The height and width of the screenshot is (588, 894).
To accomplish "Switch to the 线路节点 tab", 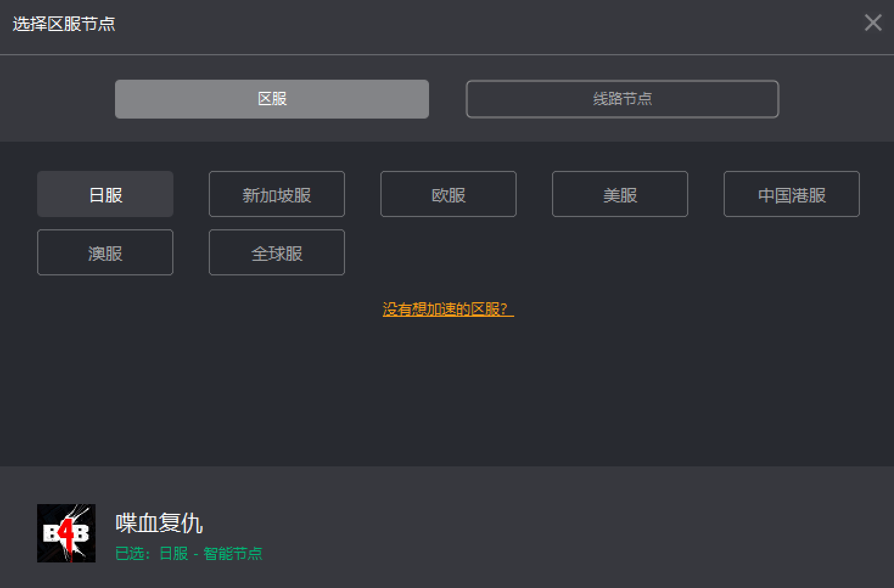I will (x=622, y=99).
